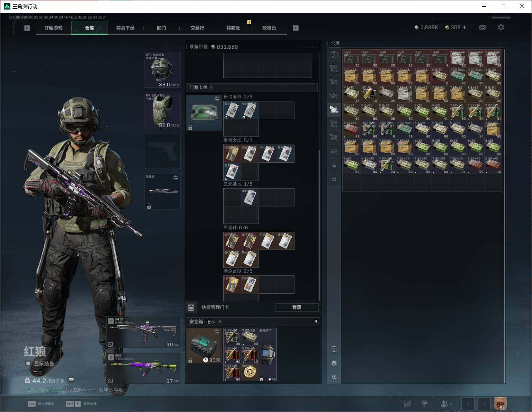Open the statistics bar chart icon

407,404
